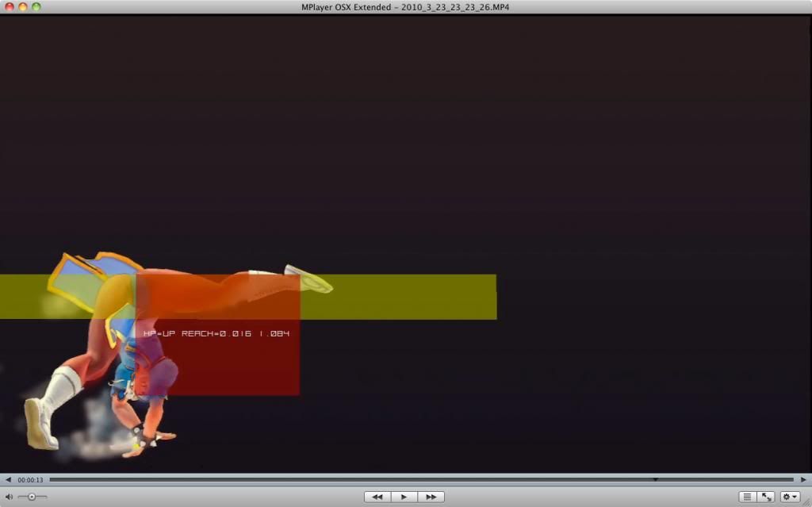Rewind the video with the double-left arrows
This screenshot has height=507, width=812.
(x=377, y=497)
